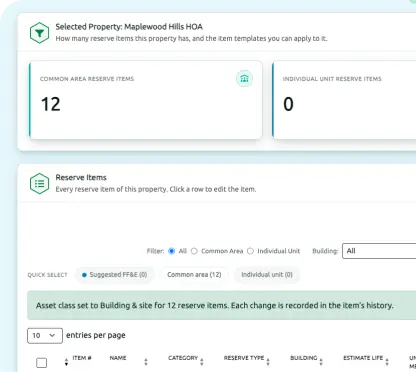The width and height of the screenshot is (416, 372).
Task: Click the list hexagon icon beside Reserve Items
Action: click(40, 183)
